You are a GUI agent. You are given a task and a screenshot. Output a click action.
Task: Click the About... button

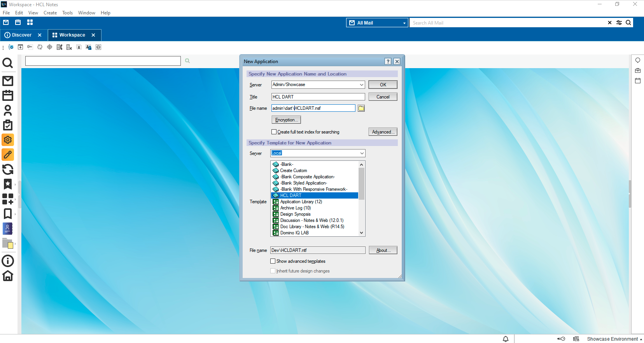[383, 250]
